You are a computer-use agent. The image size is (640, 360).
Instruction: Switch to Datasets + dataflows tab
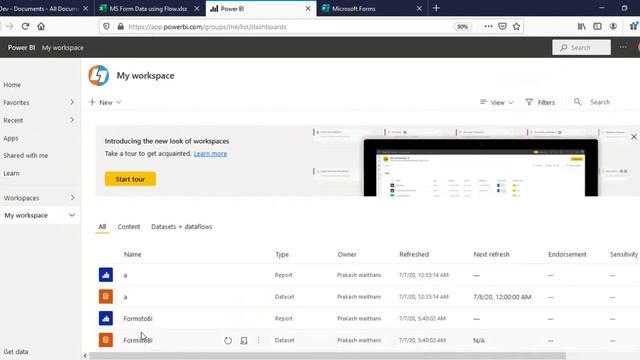pyautogui.click(x=182, y=227)
